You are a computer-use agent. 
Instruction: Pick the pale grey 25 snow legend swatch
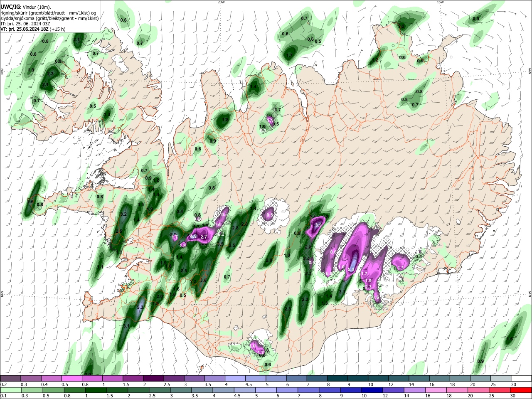click(501, 378)
